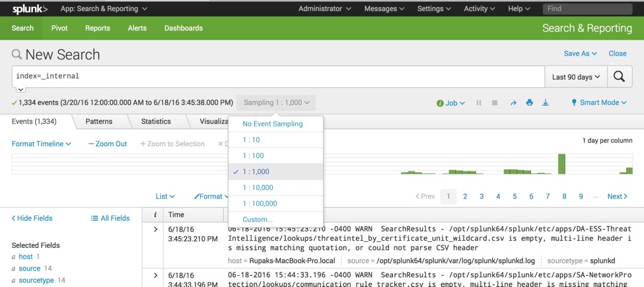Go to Pivot nav tab
Screen dimensions: 644x287
pos(59,28)
